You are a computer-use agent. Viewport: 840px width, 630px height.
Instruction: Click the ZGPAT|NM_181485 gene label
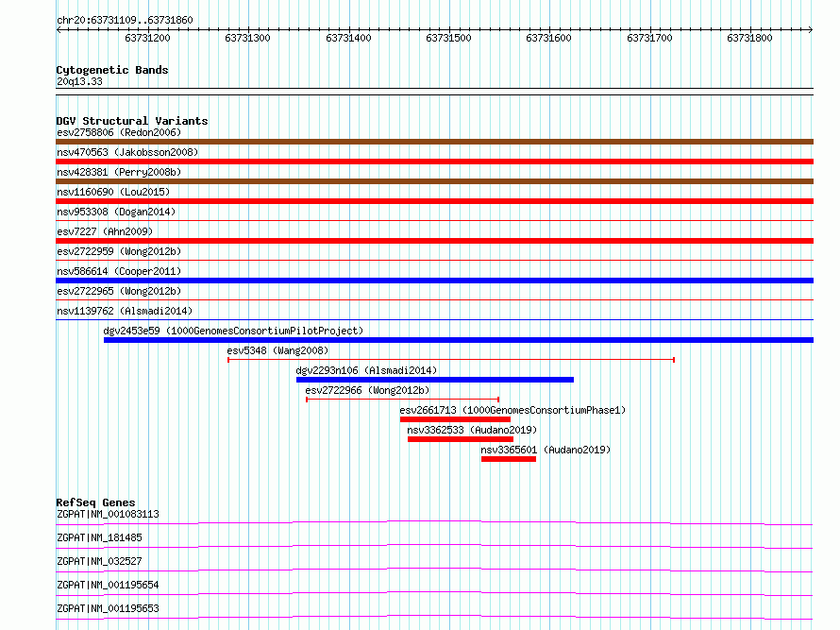tap(99, 537)
